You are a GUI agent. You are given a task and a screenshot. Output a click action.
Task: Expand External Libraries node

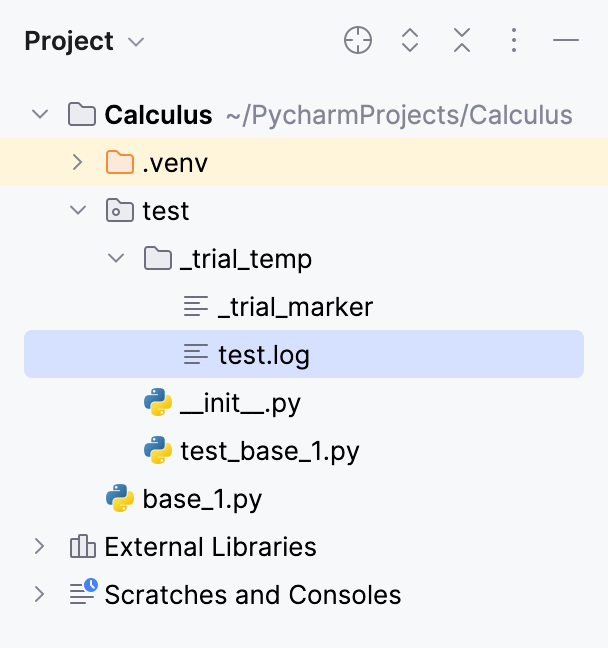click(40, 547)
